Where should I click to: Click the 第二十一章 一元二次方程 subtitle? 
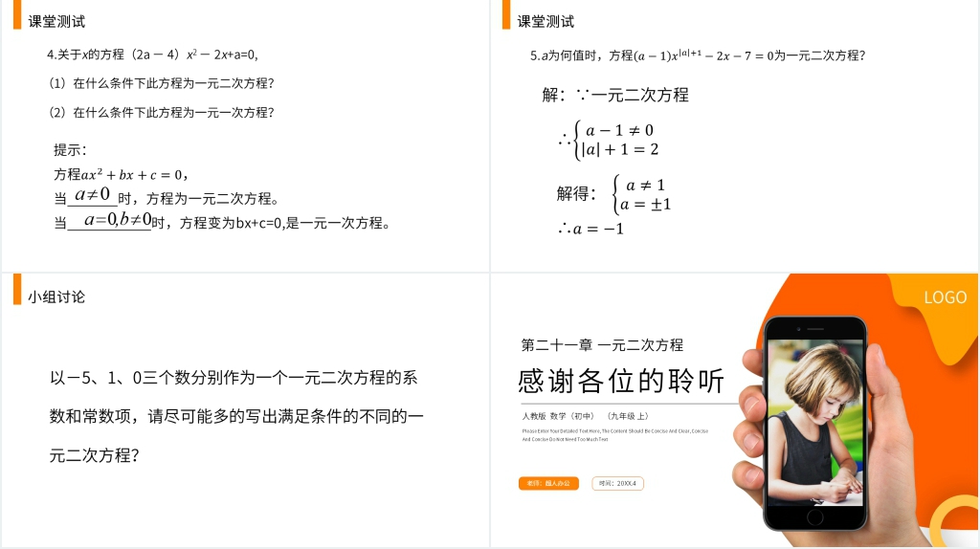tap(602, 344)
